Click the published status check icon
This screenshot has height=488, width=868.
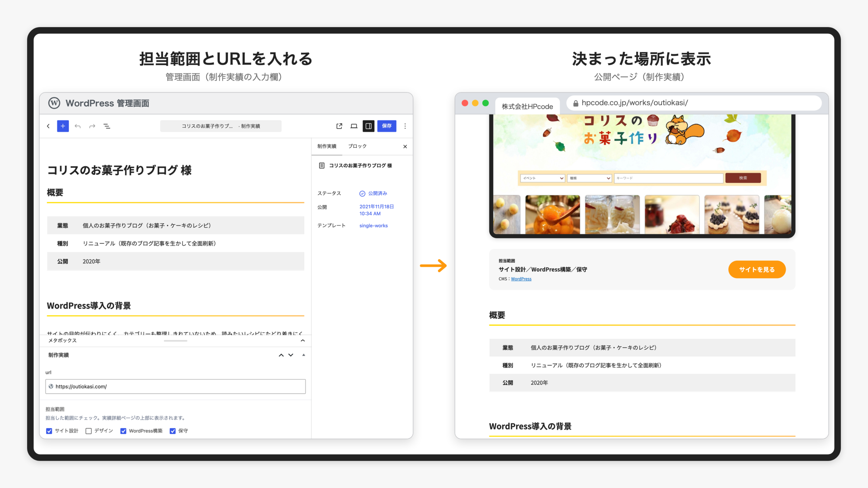(x=362, y=194)
